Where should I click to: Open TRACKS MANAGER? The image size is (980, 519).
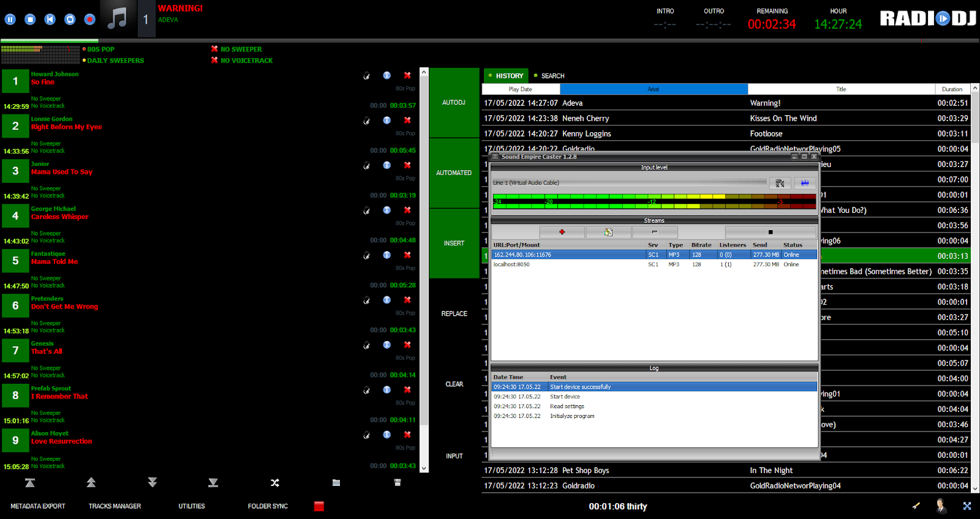point(115,506)
